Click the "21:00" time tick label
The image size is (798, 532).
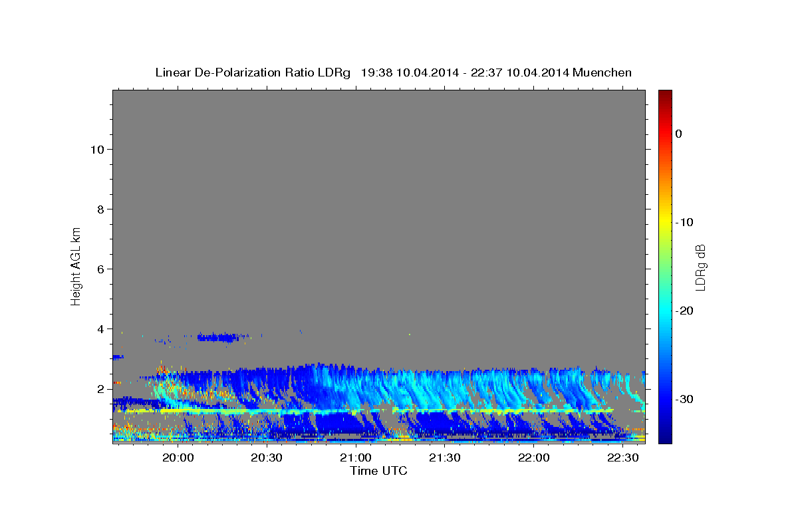coord(356,458)
